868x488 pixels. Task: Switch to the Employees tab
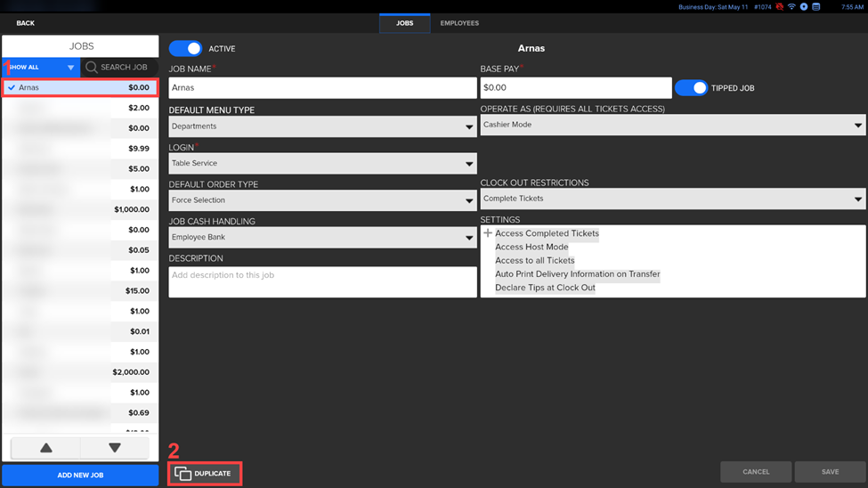(x=459, y=23)
